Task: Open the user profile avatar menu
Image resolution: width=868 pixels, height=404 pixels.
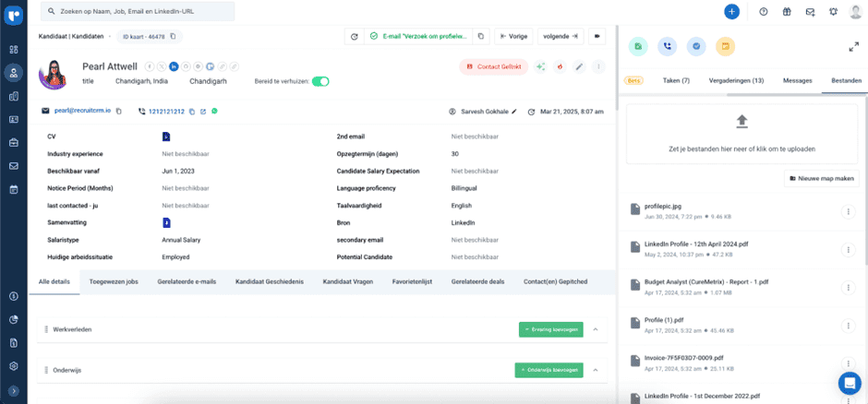Action: click(x=856, y=12)
